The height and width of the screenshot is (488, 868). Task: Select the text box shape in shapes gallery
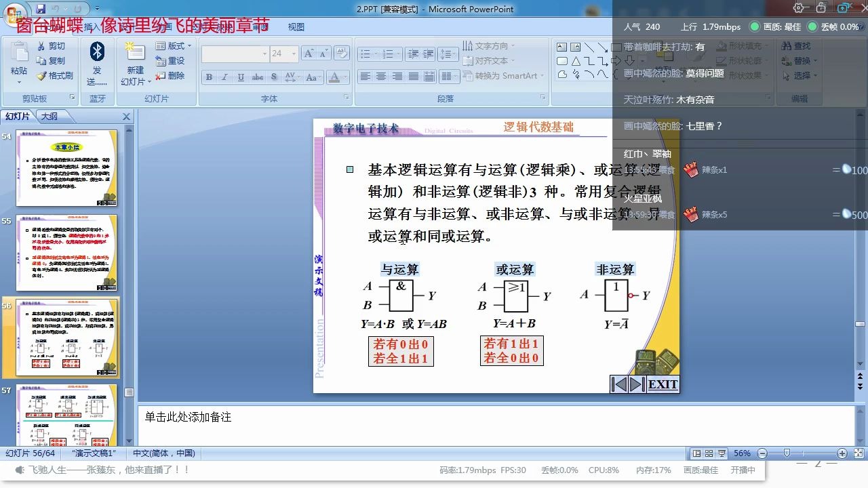pos(562,47)
